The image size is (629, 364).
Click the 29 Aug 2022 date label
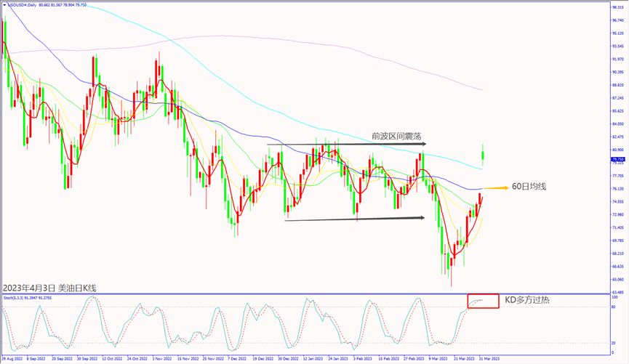pyautogui.click(x=13, y=359)
